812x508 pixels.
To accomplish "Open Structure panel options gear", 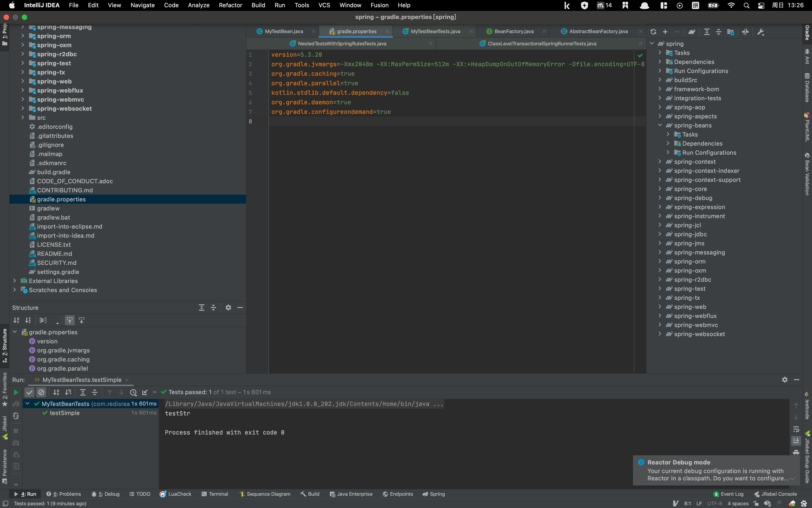I will pyautogui.click(x=228, y=308).
